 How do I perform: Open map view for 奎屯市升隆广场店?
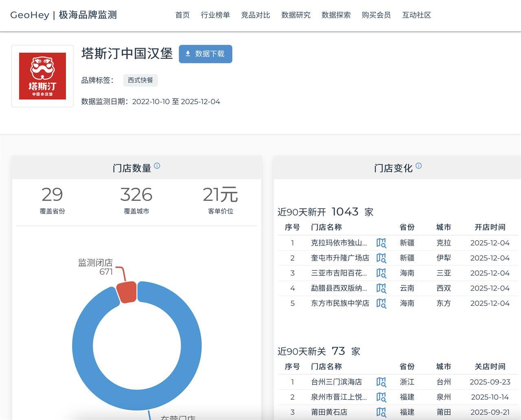point(381,258)
